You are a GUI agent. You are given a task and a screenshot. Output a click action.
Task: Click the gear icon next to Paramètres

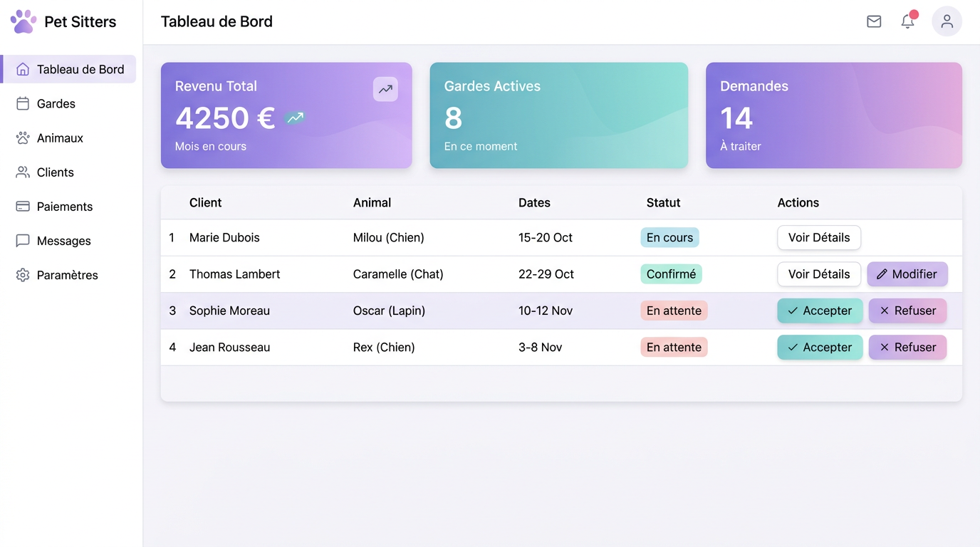[x=23, y=274]
